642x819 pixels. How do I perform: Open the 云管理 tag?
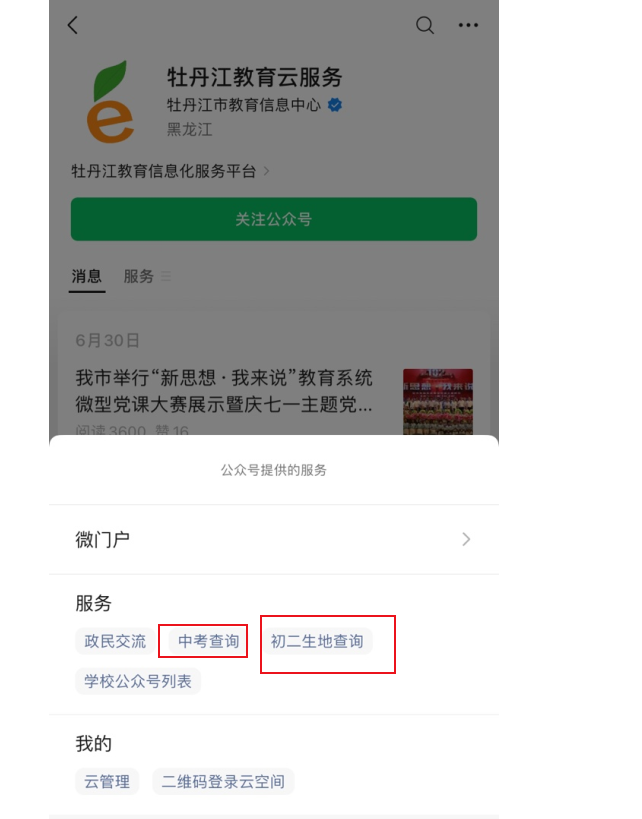point(107,781)
